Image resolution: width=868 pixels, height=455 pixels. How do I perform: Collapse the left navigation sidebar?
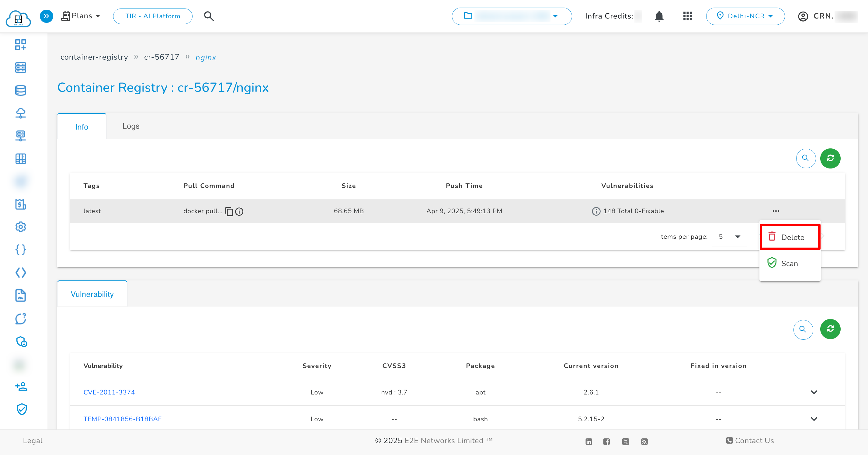tap(46, 16)
